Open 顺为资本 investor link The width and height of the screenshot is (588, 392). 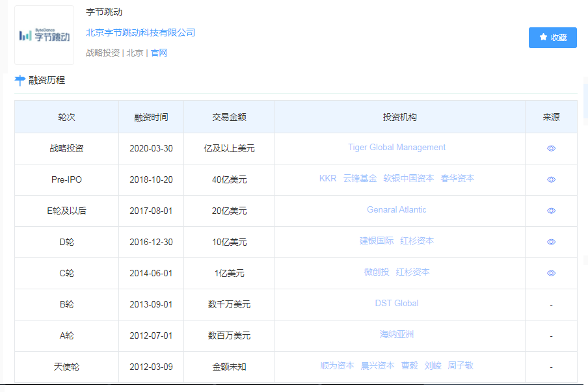point(337,365)
